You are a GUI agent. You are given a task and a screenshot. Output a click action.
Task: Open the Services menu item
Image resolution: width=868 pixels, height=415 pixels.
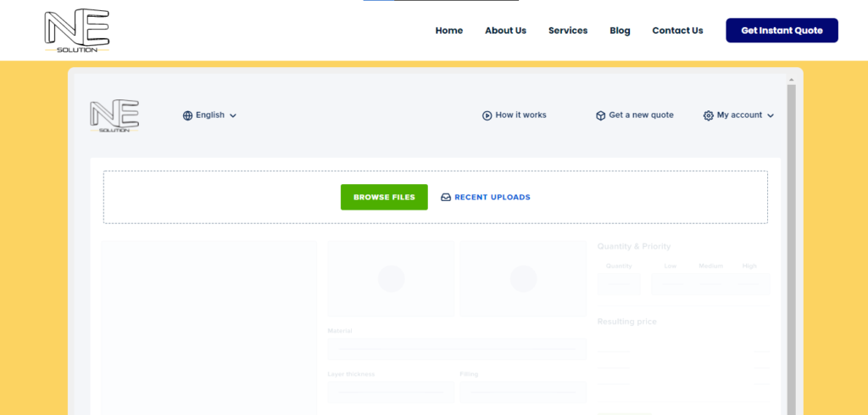[x=568, y=31]
